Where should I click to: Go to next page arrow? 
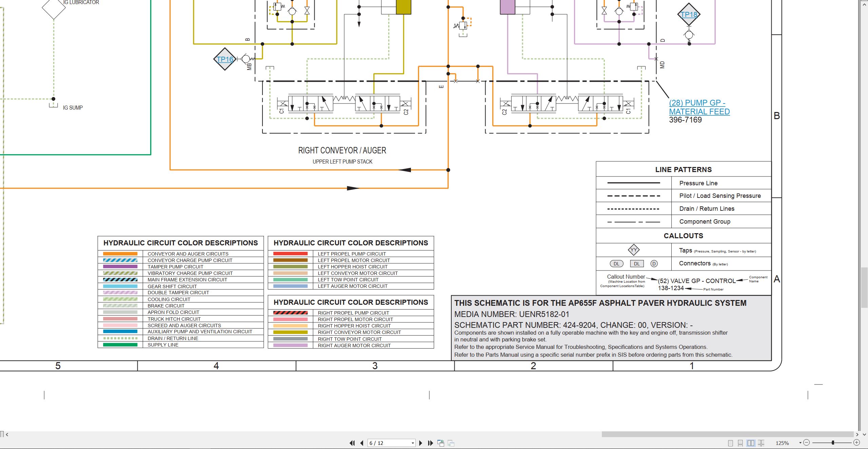pos(421,443)
